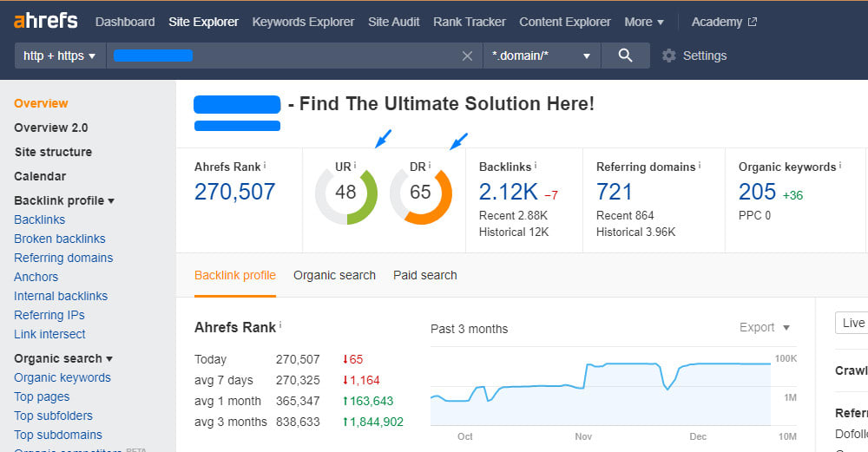The width and height of the screenshot is (868, 452).
Task: Open the Broken backlinks sidebar link
Action: click(x=60, y=239)
